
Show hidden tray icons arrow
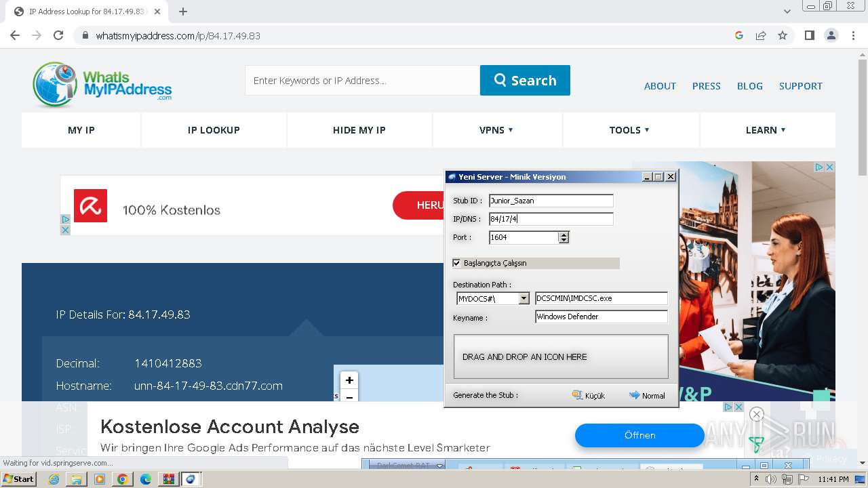click(756, 479)
